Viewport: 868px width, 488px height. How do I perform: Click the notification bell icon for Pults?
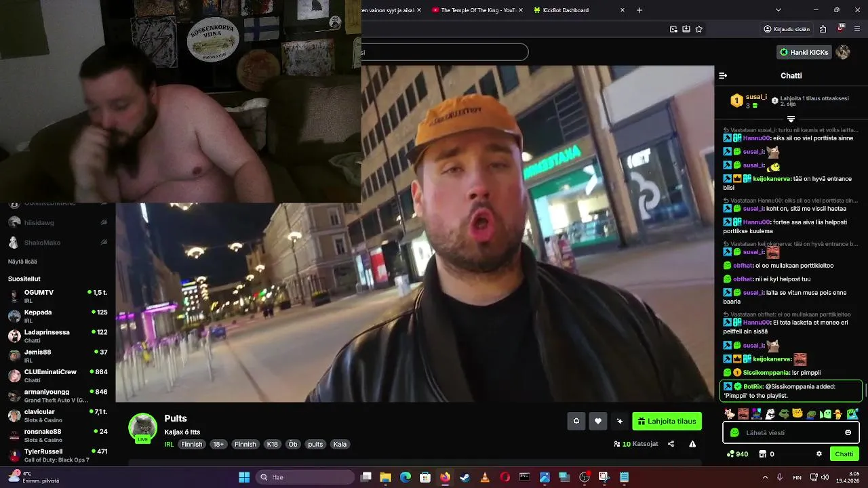(576, 421)
